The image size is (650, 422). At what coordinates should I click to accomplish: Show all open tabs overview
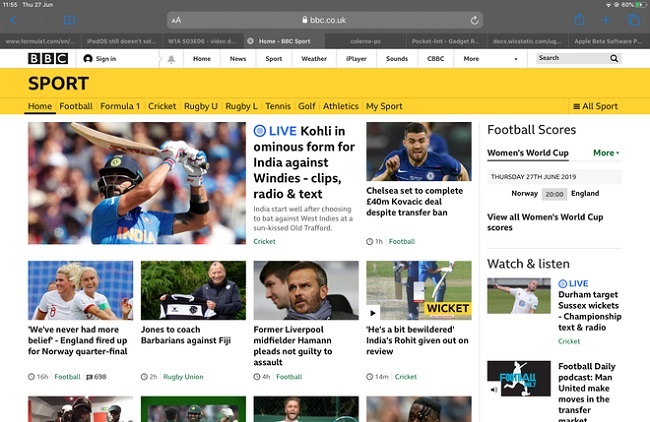click(633, 20)
